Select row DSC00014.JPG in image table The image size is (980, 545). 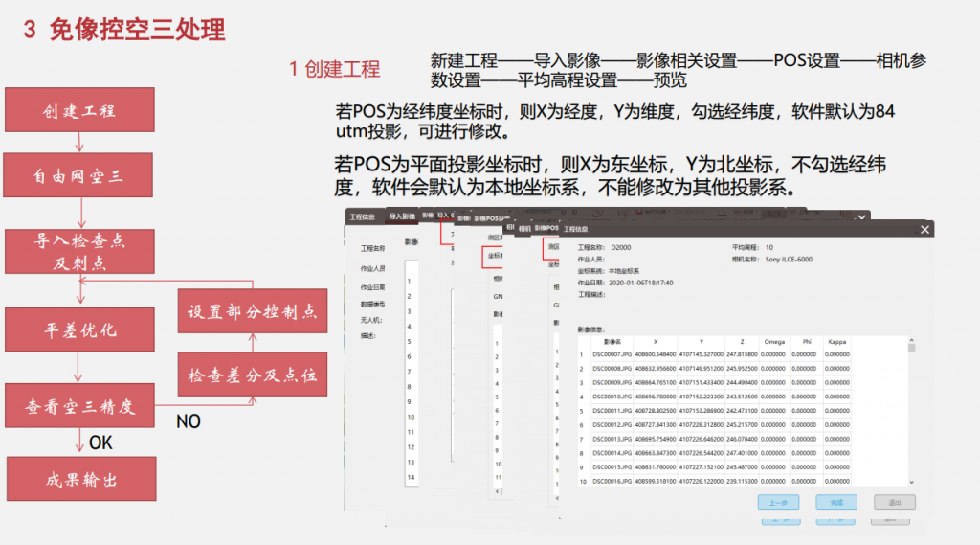714,453
